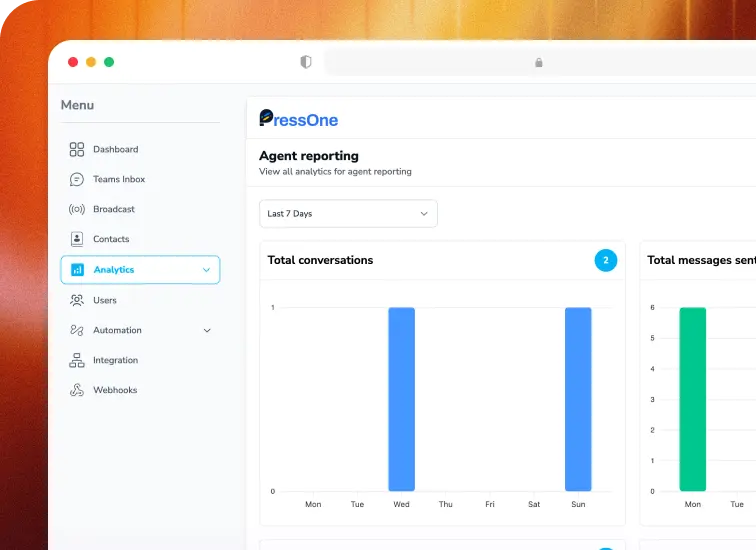Expand the Automation submenu chevron

coord(207,331)
